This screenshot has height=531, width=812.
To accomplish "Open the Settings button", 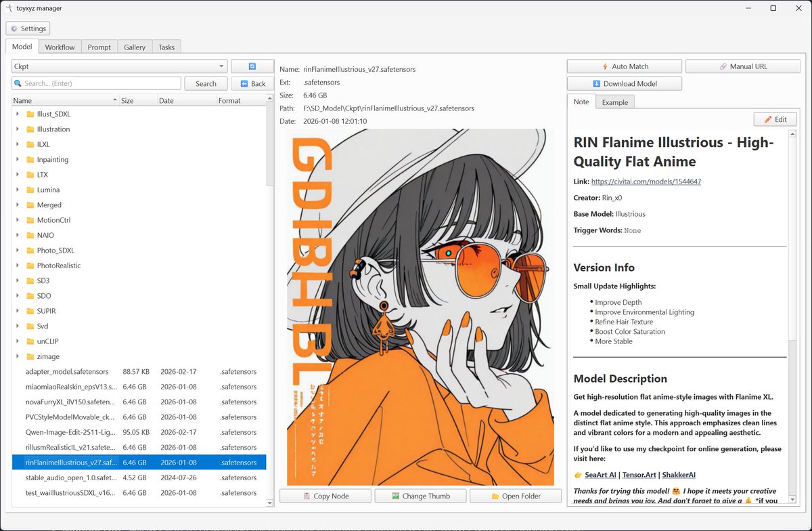I will point(28,28).
